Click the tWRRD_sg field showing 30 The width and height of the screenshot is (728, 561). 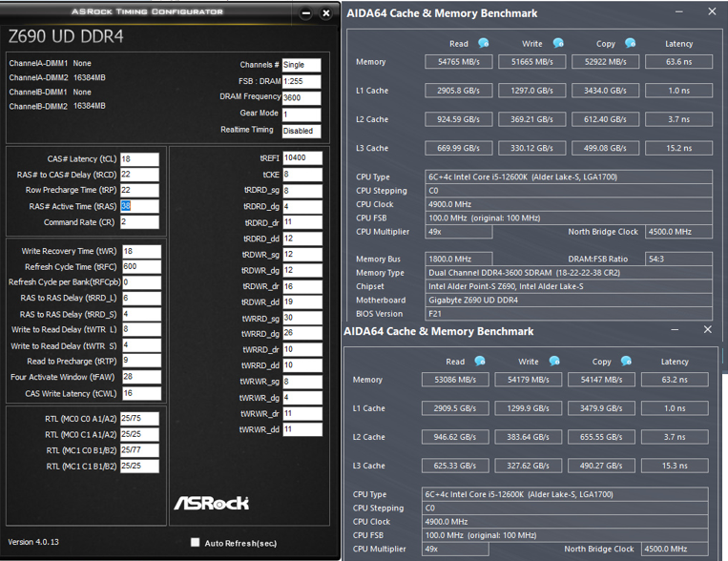pyautogui.click(x=302, y=318)
